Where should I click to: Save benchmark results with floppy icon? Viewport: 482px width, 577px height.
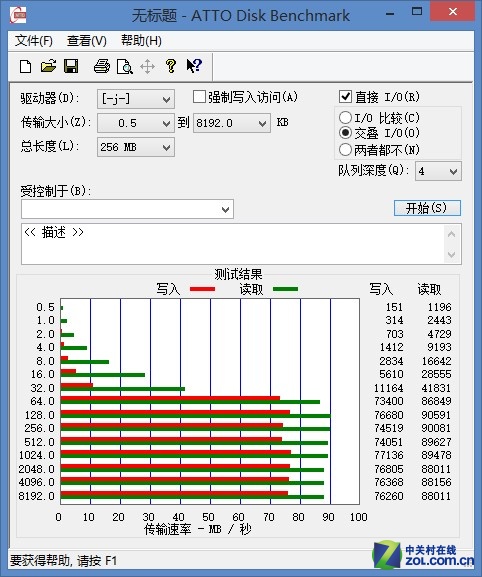pyautogui.click(x=71, y=66)
